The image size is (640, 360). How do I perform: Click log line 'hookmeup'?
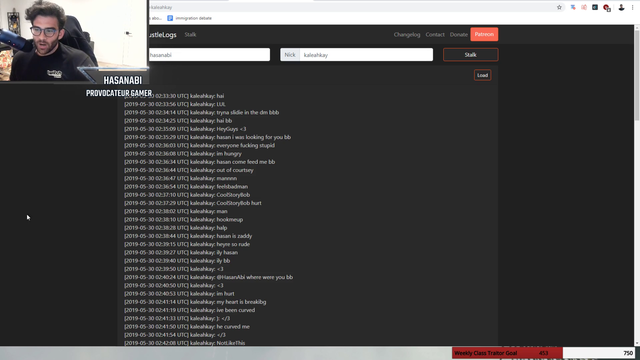(x=183, y=219)
